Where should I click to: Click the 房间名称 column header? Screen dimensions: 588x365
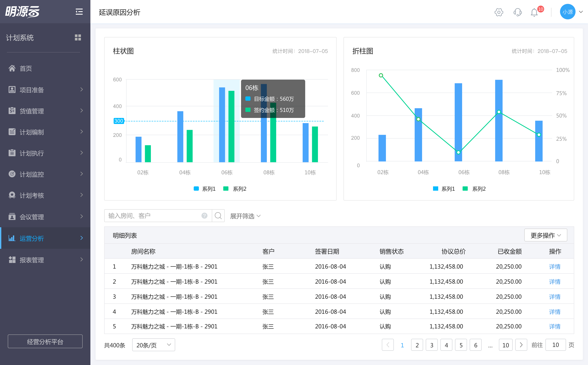pyautogui.click(x=143, y=251)
